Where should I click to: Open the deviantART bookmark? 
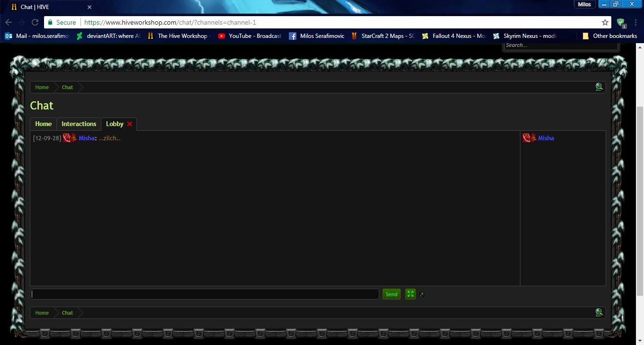108,36
